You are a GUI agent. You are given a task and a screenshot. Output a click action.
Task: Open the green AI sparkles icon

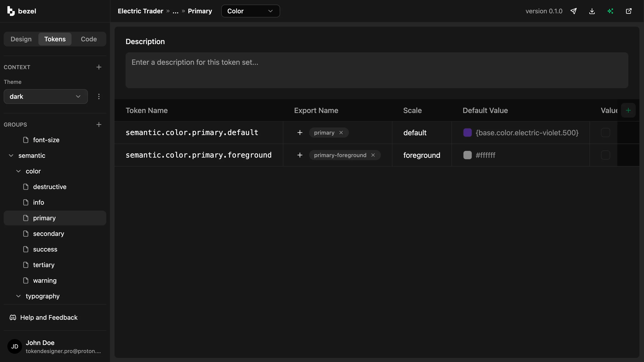click(x=610, y=11)
